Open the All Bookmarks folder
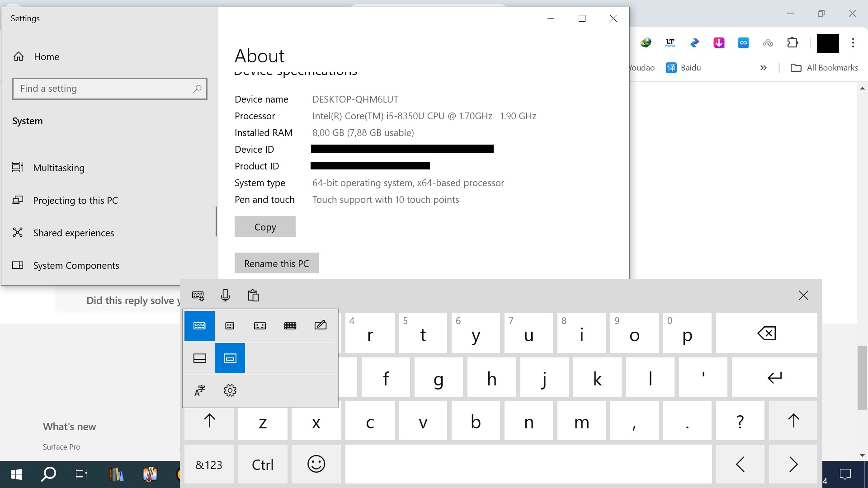This screenshot has height=488, width=868. pyautogui.click(x=824, y=68)
